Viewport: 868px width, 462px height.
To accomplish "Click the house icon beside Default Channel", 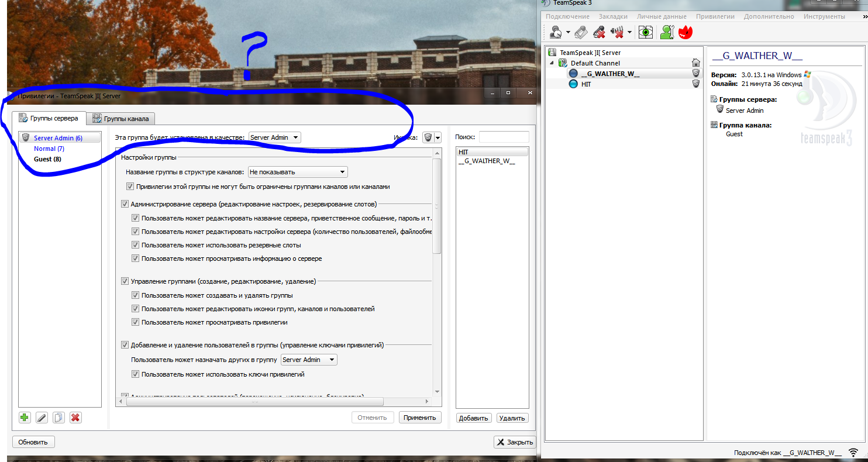I will pyautogui.click(x=695, y=63).
